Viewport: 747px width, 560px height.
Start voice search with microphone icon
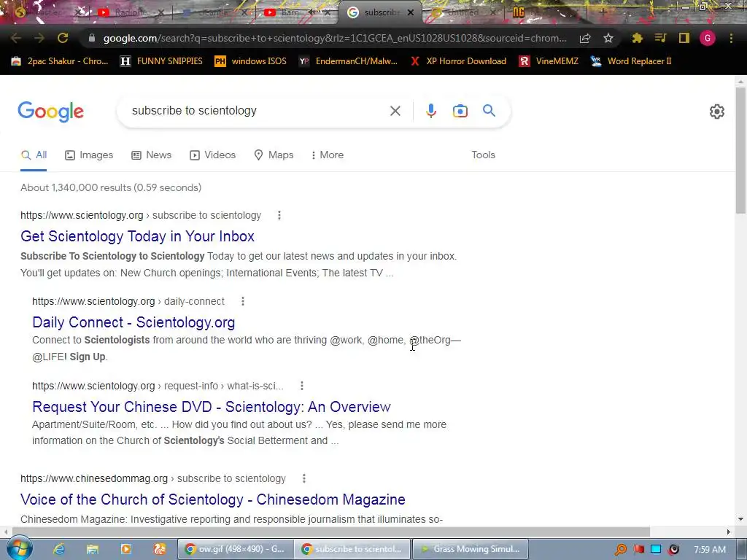430,111
